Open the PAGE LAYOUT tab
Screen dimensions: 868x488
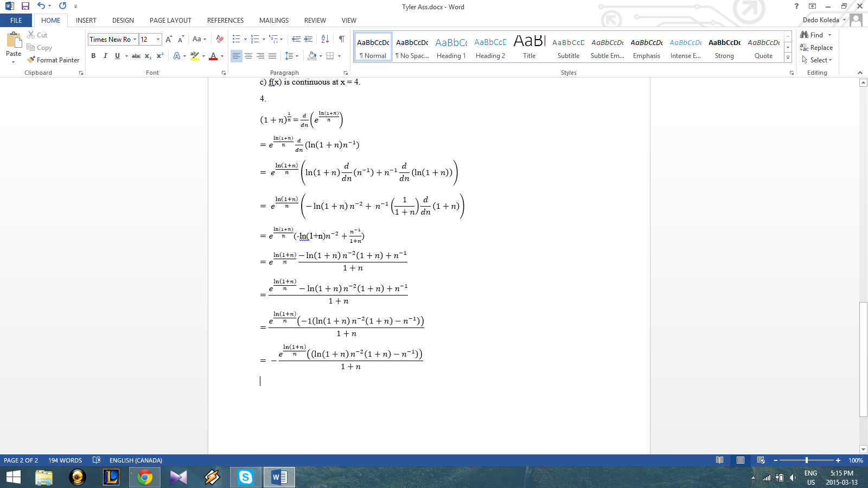(x=170, y=21)
